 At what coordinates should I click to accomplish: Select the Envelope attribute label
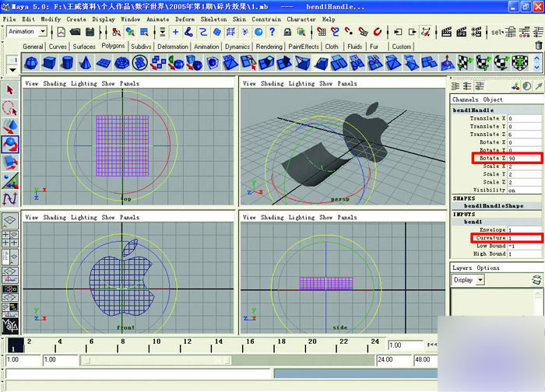493,230
